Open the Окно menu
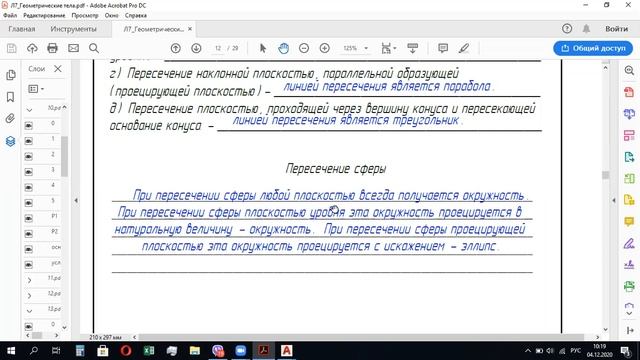 pyautogui.click(x=111, y=16)
